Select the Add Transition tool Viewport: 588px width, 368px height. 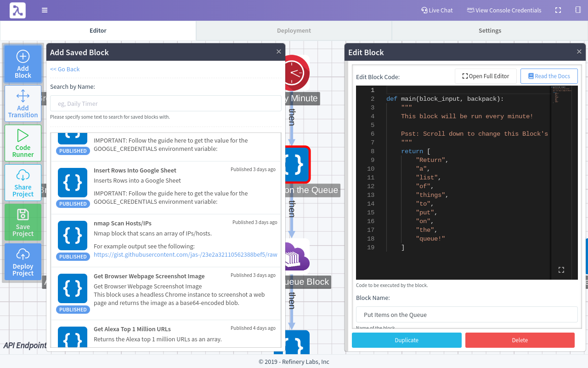[x=23, y=103]
